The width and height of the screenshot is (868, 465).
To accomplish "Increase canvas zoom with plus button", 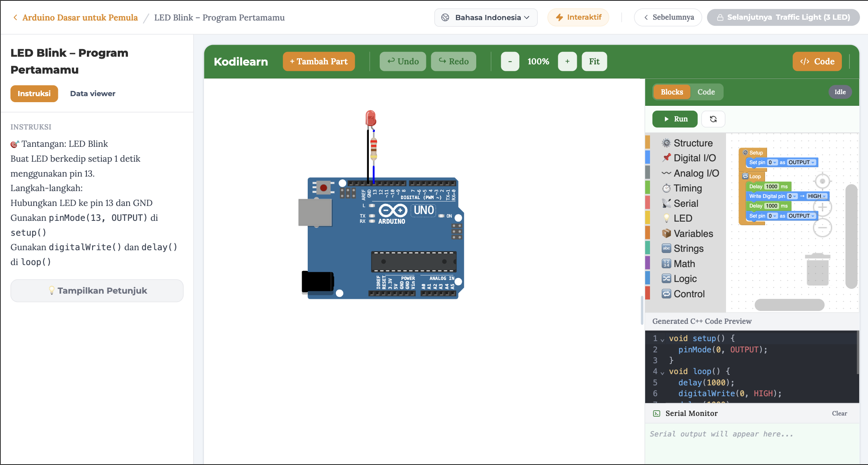I will 568,62.
